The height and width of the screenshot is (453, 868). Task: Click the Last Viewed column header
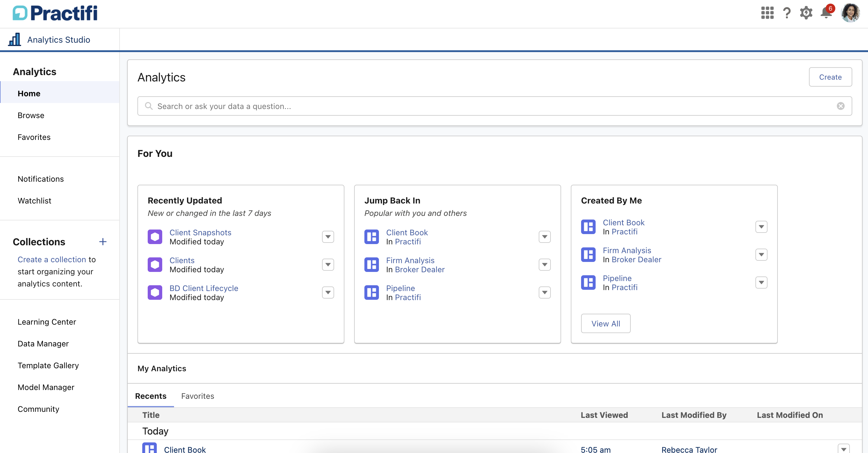[x=604, y=415]
